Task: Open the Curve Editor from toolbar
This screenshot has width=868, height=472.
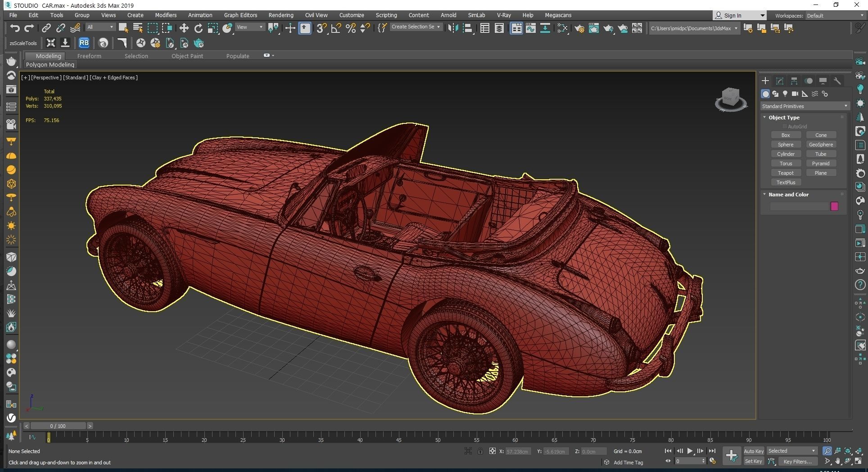Action: pos(531,28)
